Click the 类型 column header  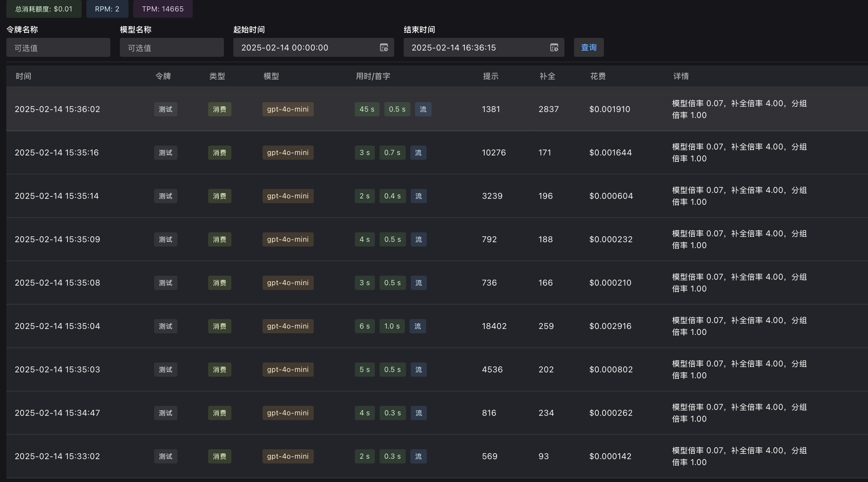click(217, 76)
